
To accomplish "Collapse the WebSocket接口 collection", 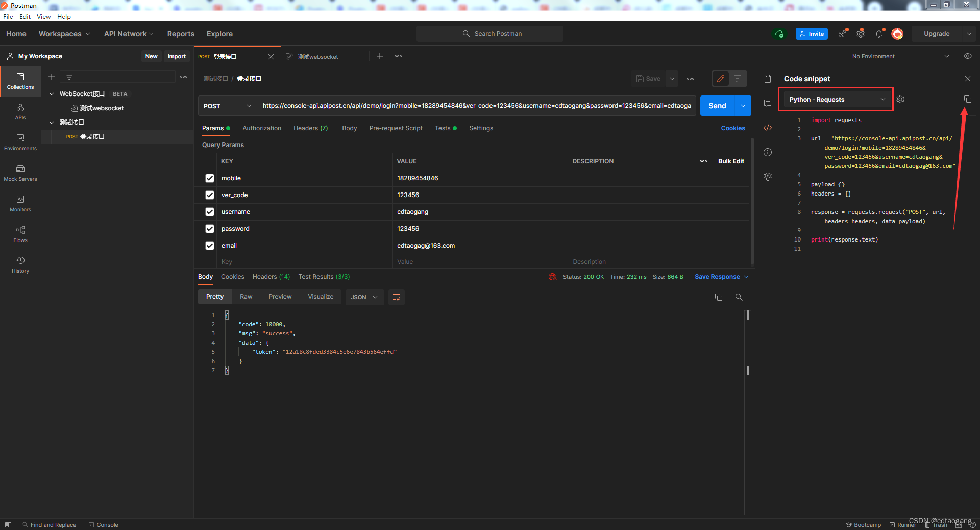I will tap(52, 94).
